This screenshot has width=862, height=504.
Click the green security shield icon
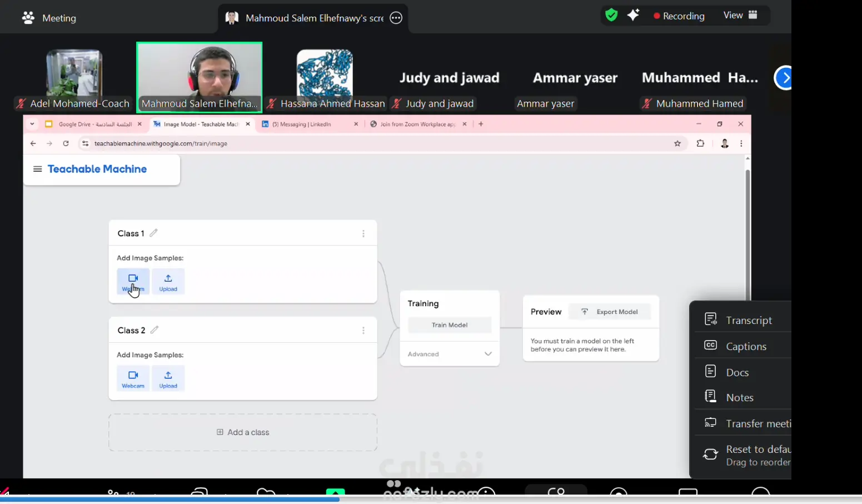coord(611,15)
